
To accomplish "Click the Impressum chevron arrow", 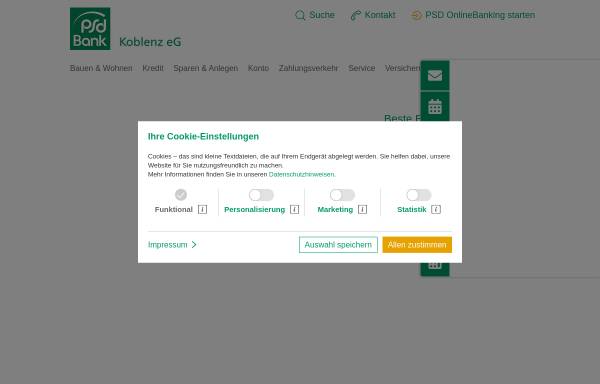I will click(194, 245).
